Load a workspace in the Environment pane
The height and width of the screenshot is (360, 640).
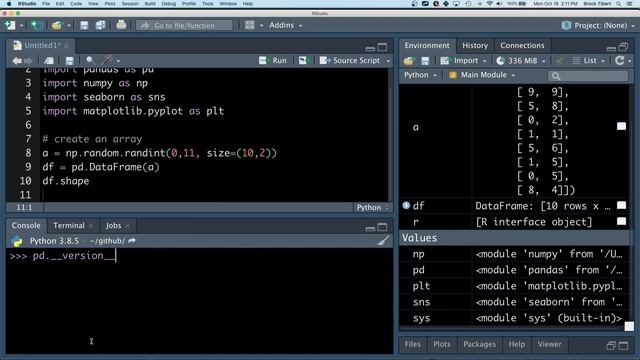[408, 61]
